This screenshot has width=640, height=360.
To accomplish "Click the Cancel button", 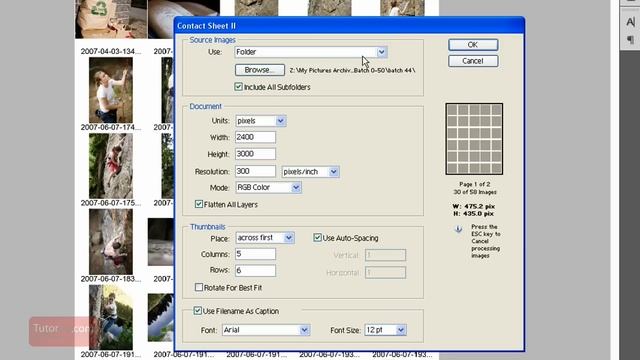I will tap(473, 61).
